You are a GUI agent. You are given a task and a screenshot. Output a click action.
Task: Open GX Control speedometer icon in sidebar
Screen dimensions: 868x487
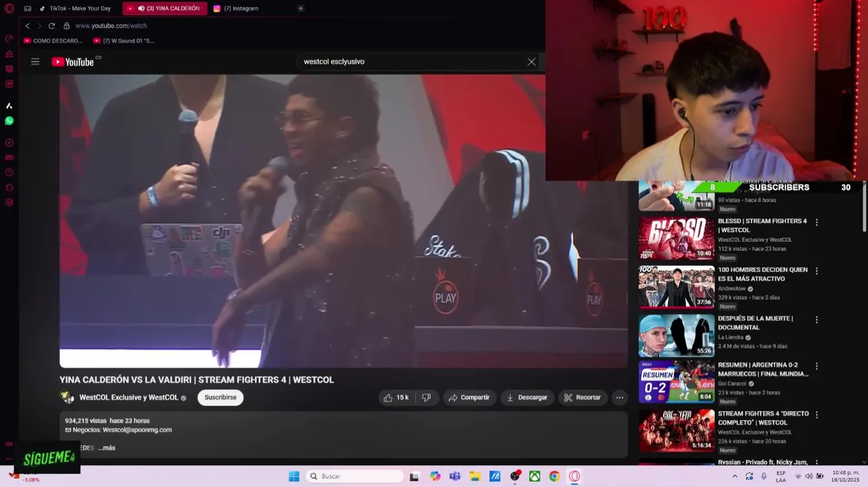click(9, 39)
